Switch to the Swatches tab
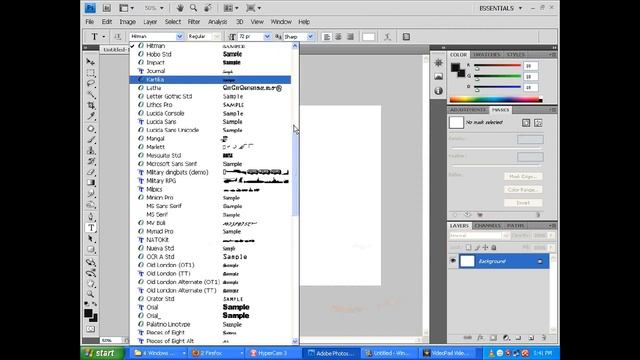Viewport: 640px width, 360px height. tap(487, 54)
